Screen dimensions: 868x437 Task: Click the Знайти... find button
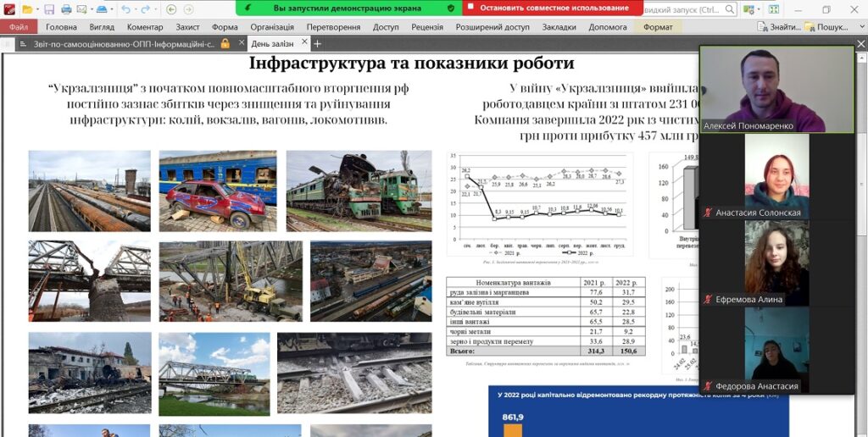[779, 26]
